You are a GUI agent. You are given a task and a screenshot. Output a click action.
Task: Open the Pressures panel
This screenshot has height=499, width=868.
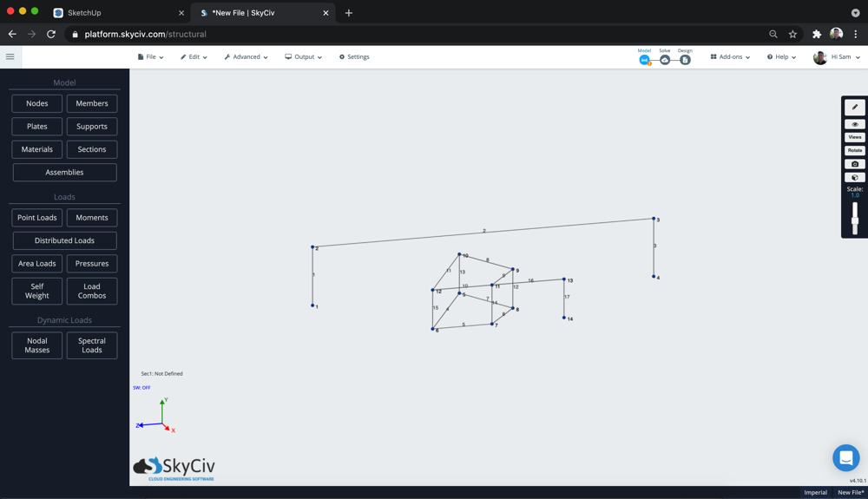click(92, 263)
